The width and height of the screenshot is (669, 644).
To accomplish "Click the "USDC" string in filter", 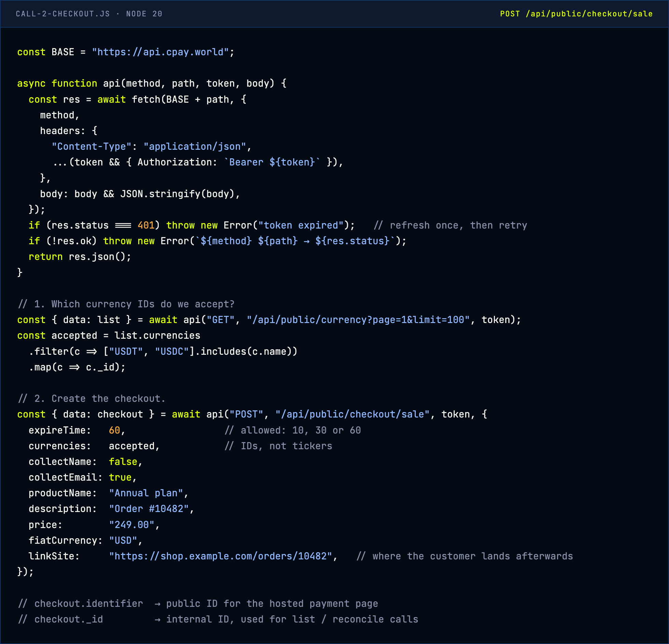I will click(x=172, y=351).
